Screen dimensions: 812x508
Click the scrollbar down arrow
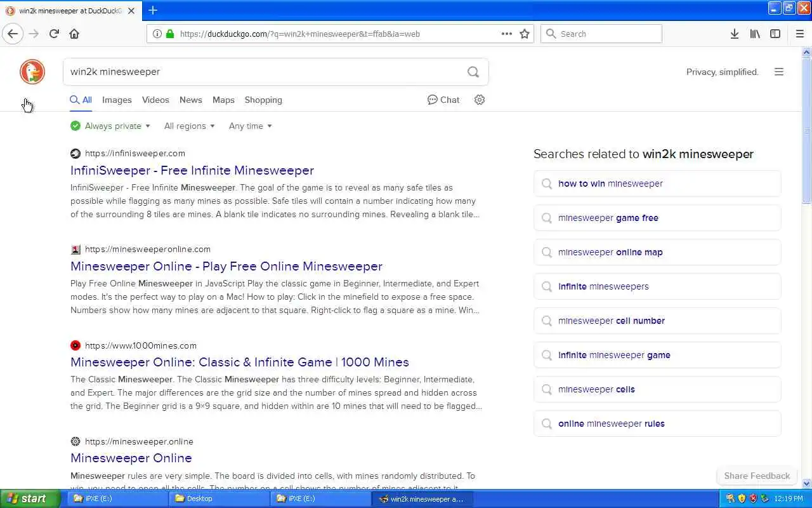tap(807, 483)
